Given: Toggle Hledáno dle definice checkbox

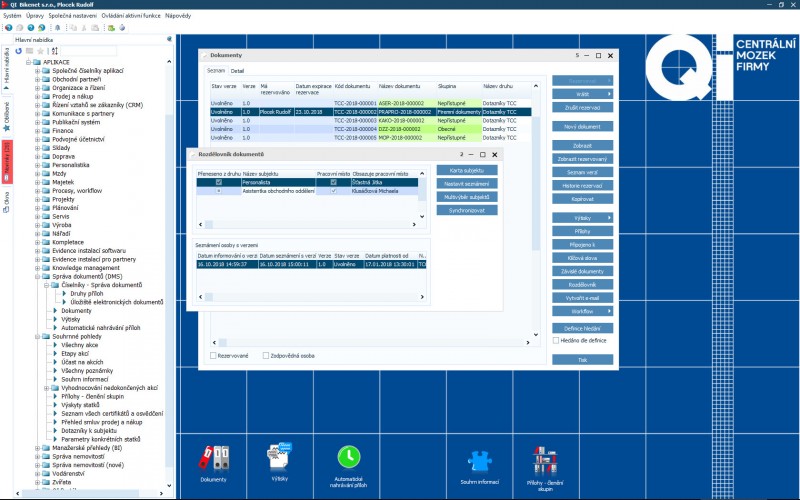Looking at the screenshot, I should 557,341.
